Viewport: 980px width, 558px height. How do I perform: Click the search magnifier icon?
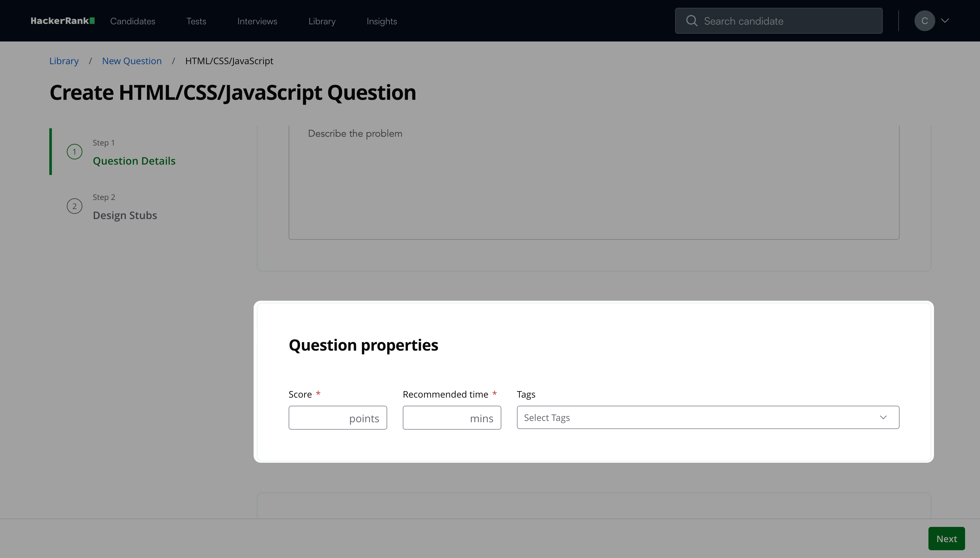coord(691,21)
